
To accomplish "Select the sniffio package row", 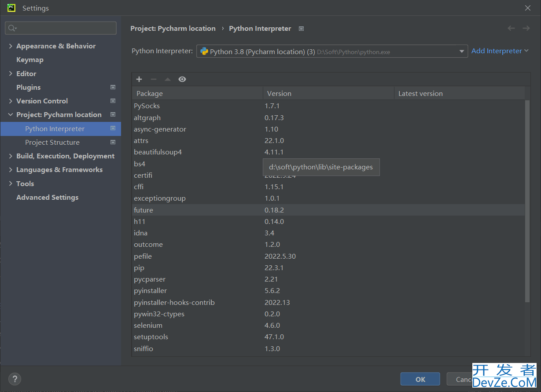I will coord(328,348).
